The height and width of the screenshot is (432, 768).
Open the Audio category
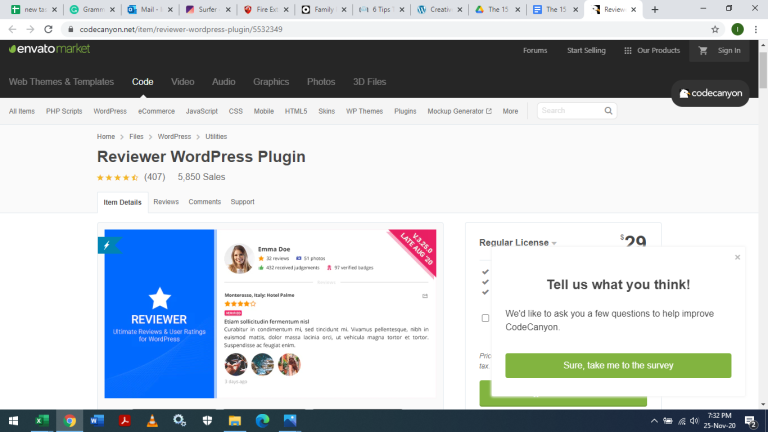[x=223, y=82]
